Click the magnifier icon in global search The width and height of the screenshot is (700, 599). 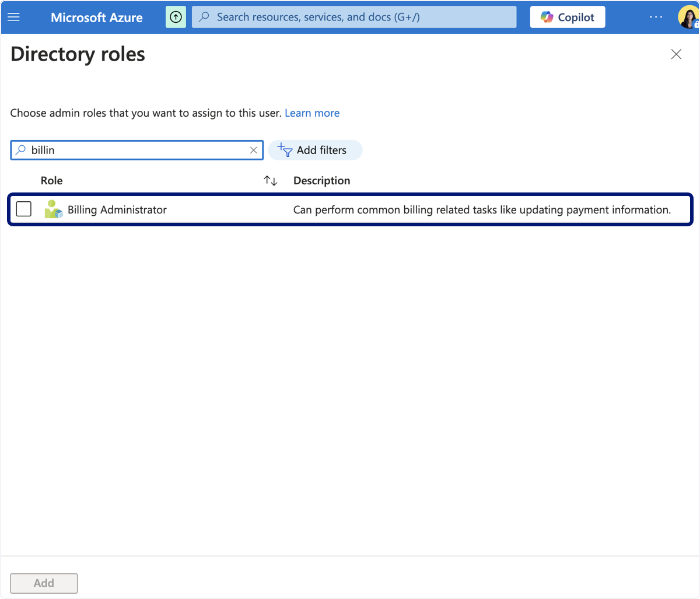(204, 17)
